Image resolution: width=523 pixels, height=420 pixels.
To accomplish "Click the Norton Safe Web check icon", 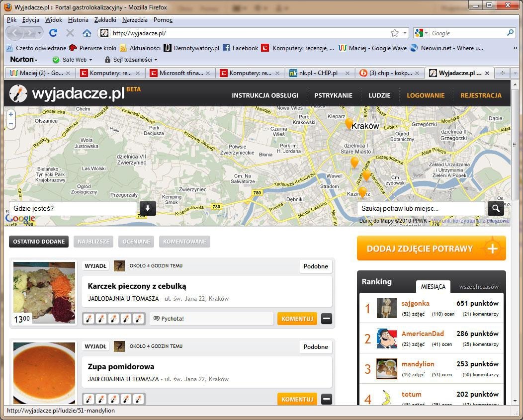I will [56, 60].
